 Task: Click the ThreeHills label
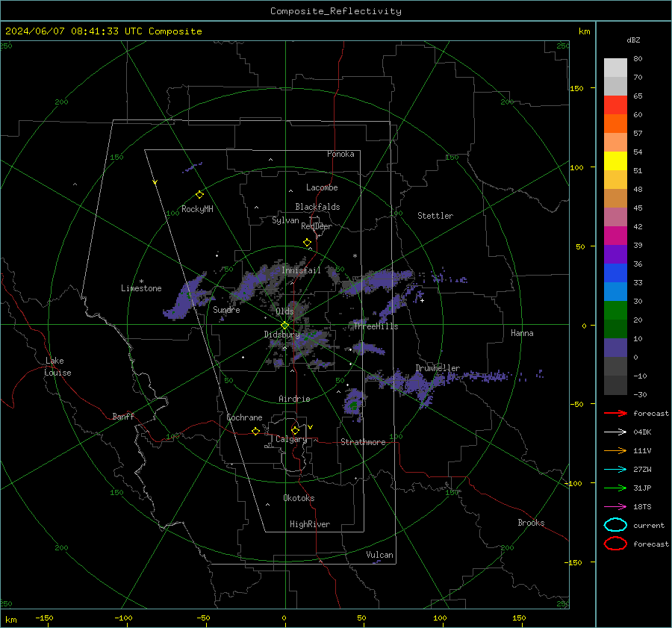(x=376, y=326)
